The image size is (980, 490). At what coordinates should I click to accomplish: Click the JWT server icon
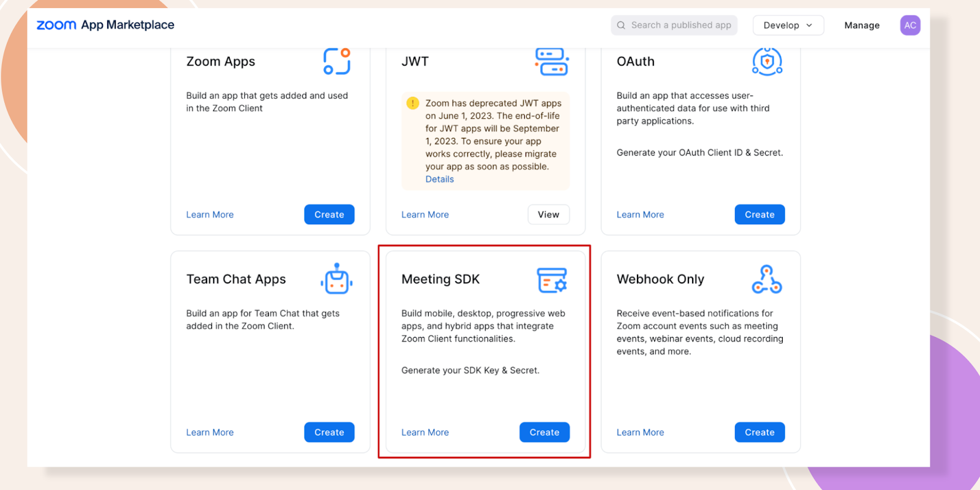click(552, 61)
